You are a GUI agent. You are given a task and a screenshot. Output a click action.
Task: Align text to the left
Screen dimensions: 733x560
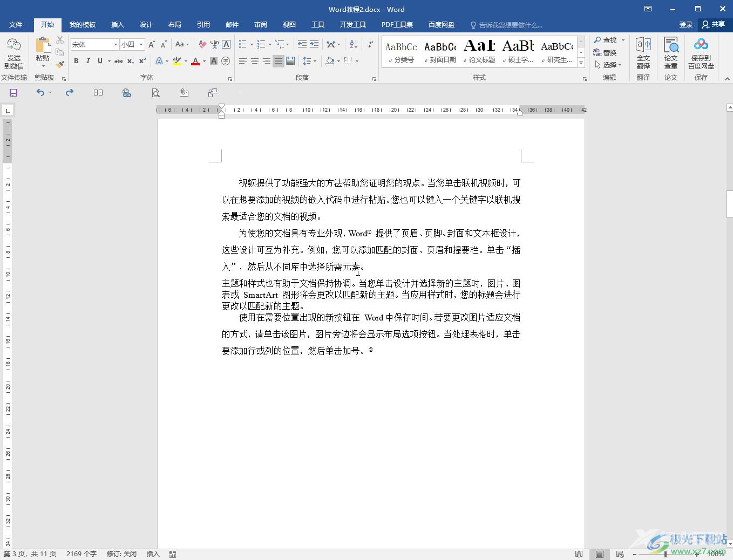pyautogui.click(x=243, y=61)
